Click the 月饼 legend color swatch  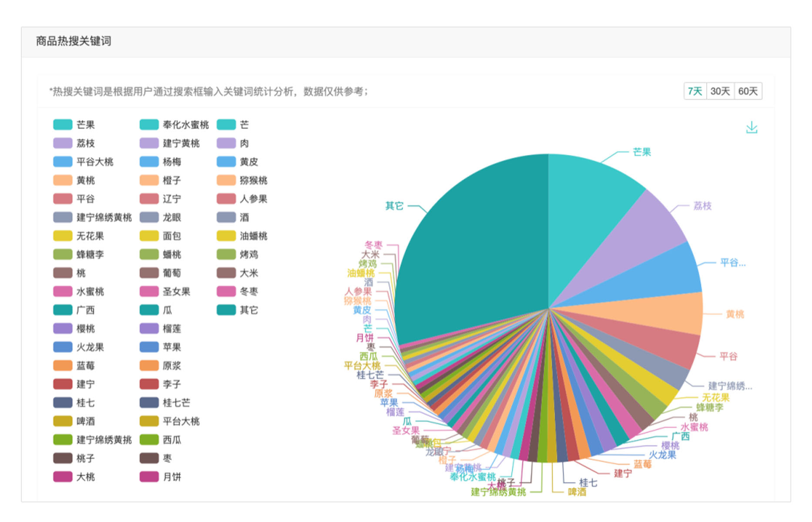click(149, 477)
